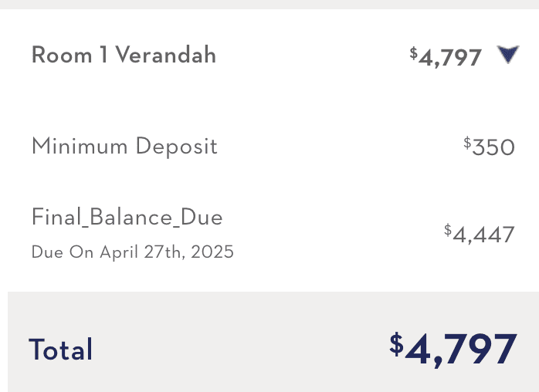539x392 pixels.
Task: Click the bold Total label
Action: [x=60, y=350]
